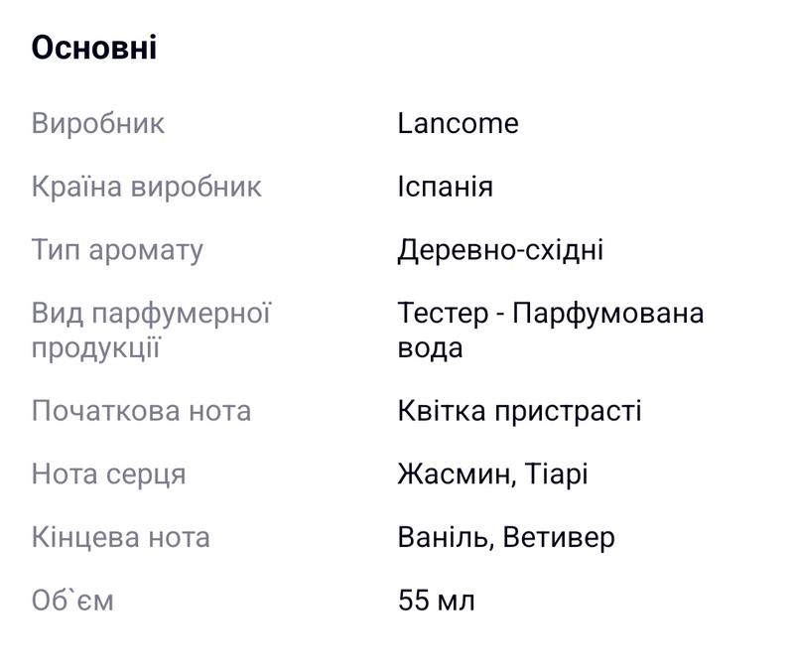The width and height of the screenshot is (794, 672).
Task: Click the word "продукції" in the product type label
Action: (x=96, y=348)
